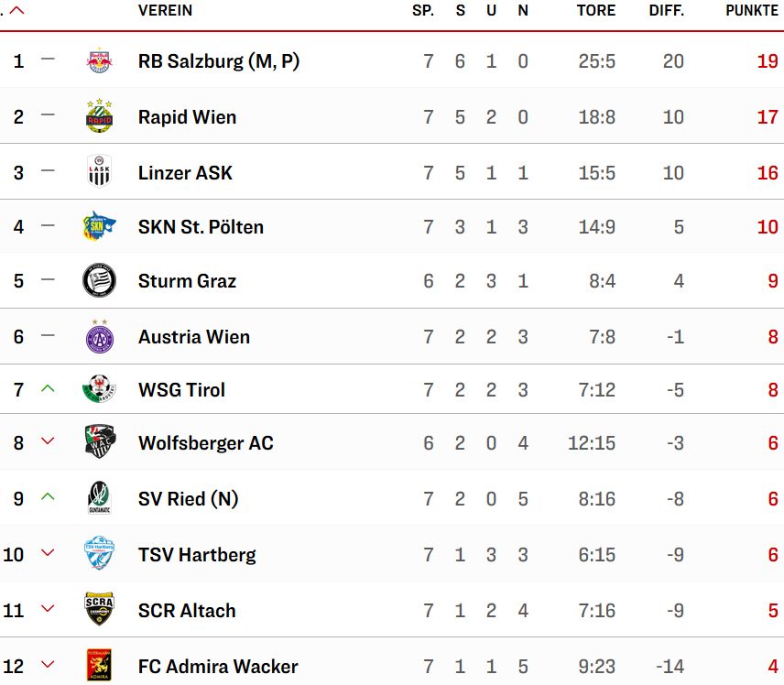The height and width of the screenshot is (685, 784).
Task: Click the SCR Altach shield logo
Action: (99, 610)
